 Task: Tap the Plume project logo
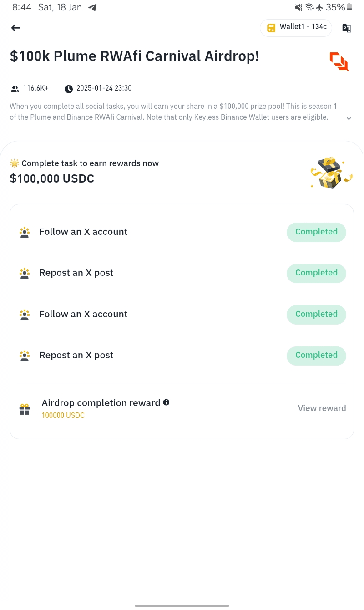click(x=339, y=61)
